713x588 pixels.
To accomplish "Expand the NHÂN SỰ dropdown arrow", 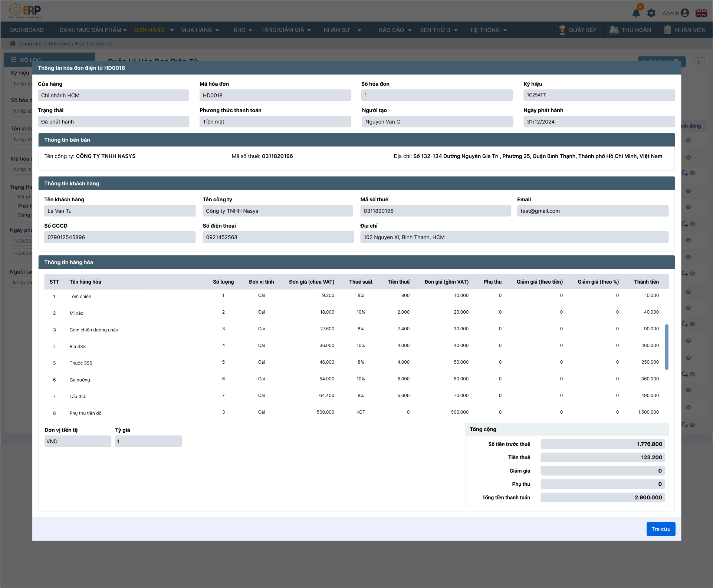I will point(359,30).
